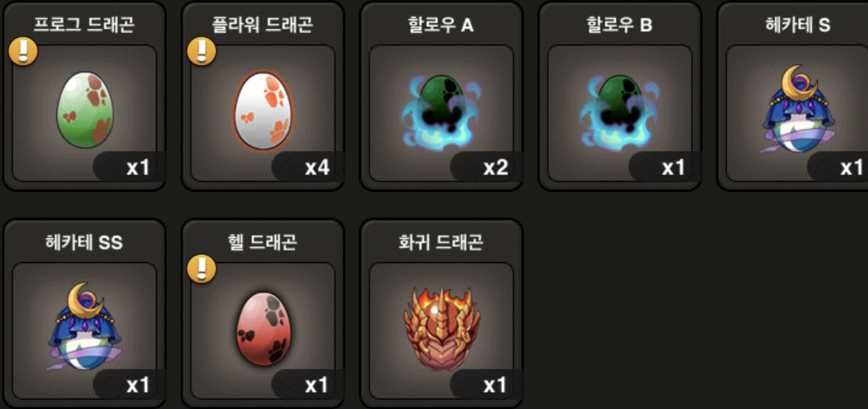This screenshot has width=868, height=409.
Task: Pick the 헤카테 SS moon egg
Action: 84,327
